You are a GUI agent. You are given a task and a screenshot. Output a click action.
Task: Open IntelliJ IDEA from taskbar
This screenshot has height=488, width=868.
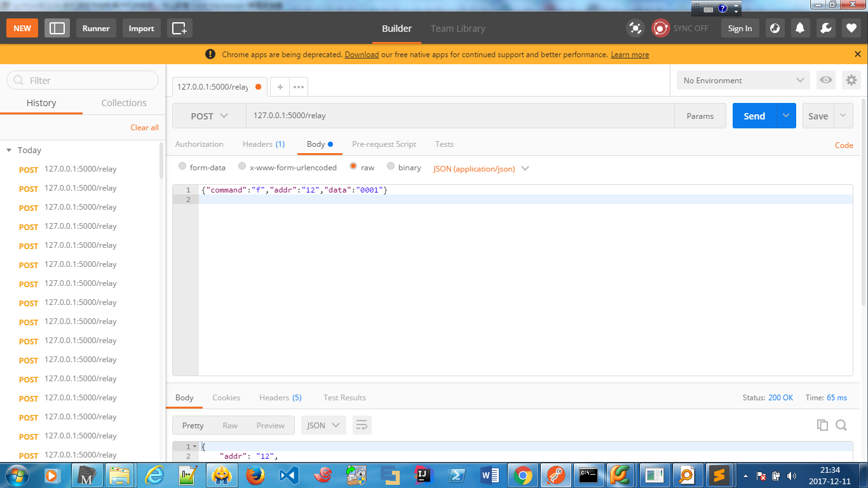click(423, 475)
